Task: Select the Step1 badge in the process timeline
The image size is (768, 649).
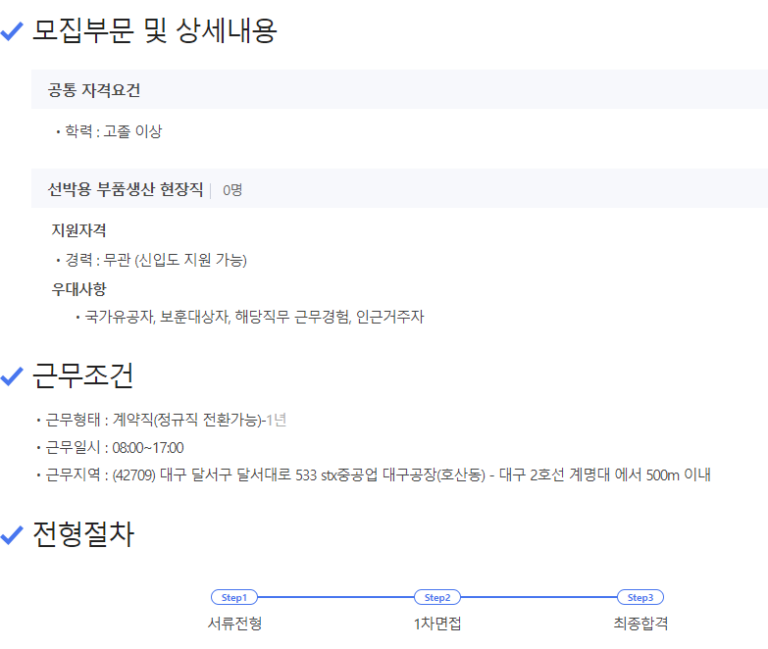Action: pos(234,597)
